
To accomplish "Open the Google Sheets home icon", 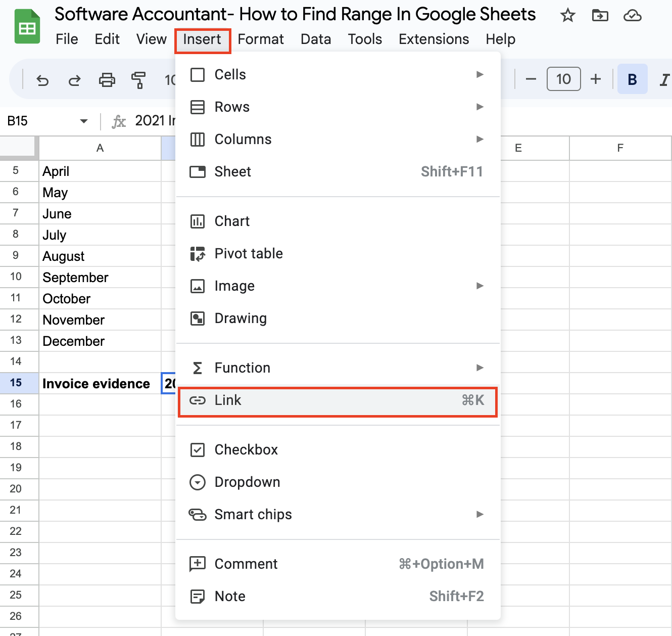I will pos(27,27).
